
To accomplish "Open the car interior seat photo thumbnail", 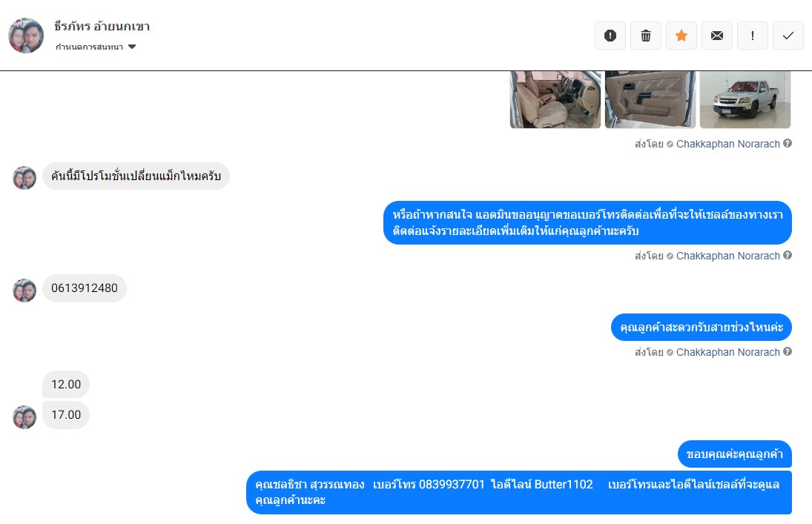I will point(555,99).
